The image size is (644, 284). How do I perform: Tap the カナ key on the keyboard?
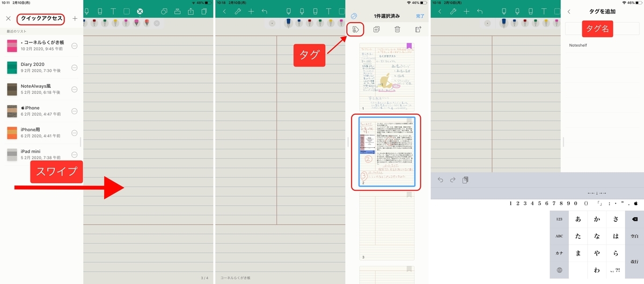[559, 253]
